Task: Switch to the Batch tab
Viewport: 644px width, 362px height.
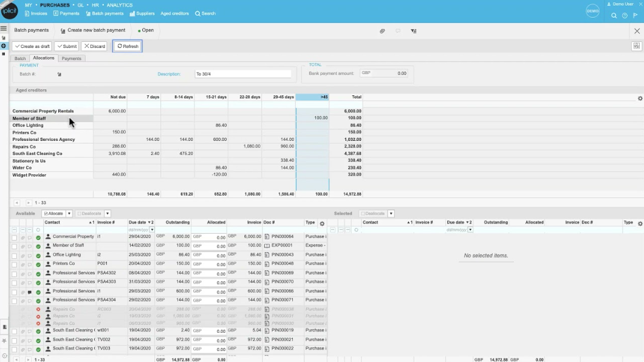Action: 19,58
